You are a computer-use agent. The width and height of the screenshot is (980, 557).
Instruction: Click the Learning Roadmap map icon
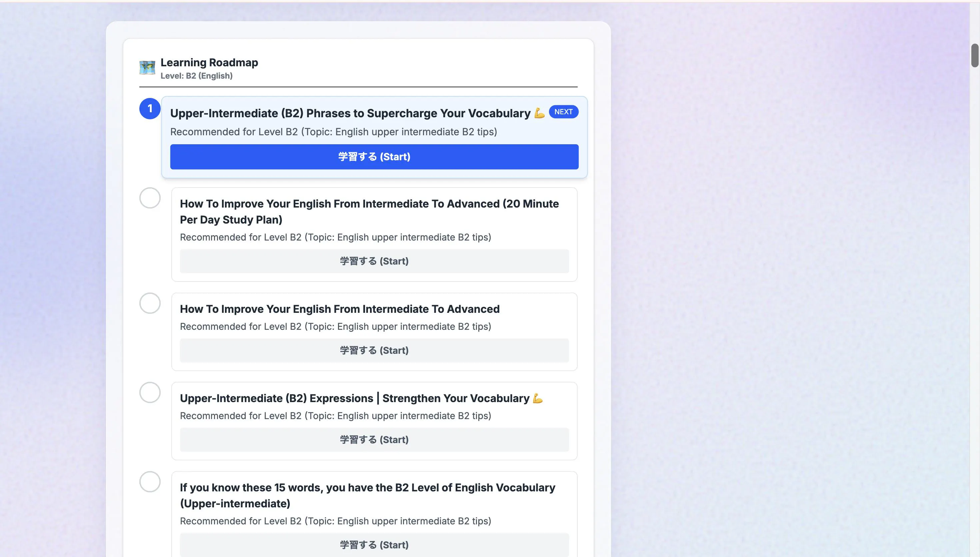tap(147, 68)
